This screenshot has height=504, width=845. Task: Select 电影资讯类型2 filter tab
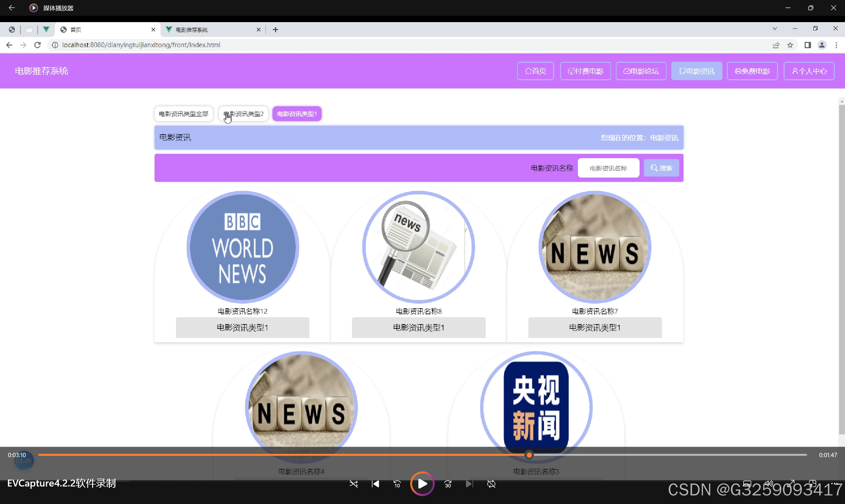[x=243, y=114]
